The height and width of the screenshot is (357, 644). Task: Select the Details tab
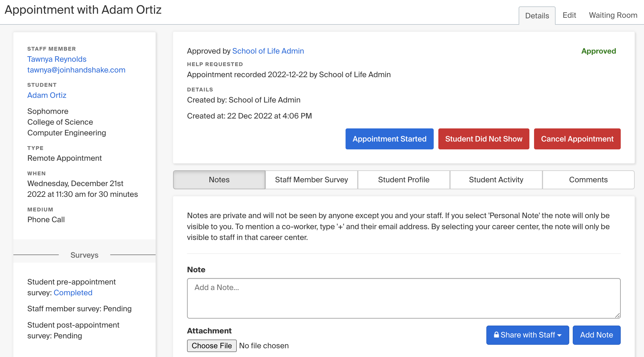pyautogui.click(x=537, y=16)
